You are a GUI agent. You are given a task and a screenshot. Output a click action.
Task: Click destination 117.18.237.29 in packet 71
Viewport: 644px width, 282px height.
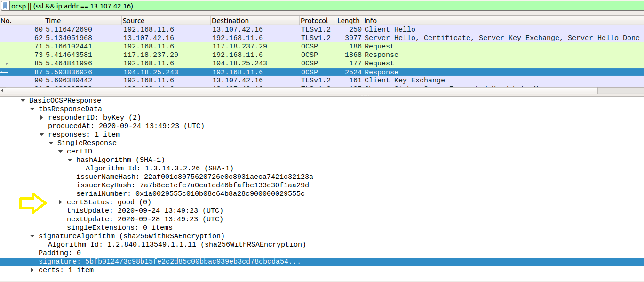239,46
